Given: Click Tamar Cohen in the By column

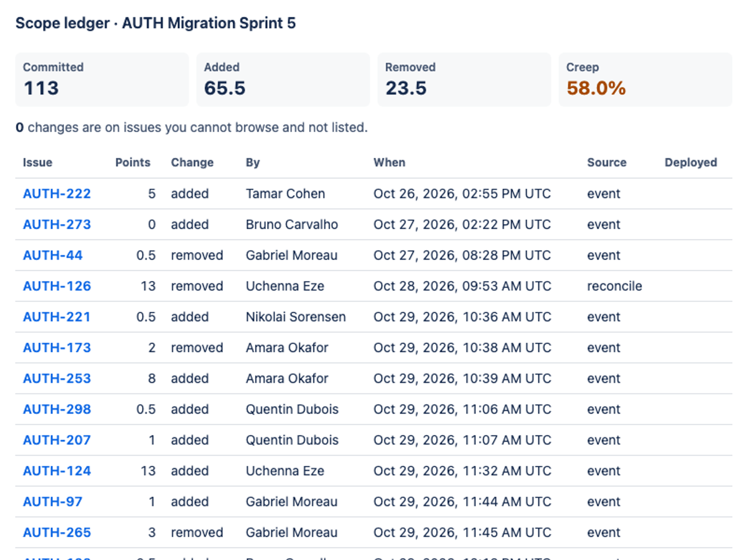Looking at the screenshot, I should pos(285,194).
